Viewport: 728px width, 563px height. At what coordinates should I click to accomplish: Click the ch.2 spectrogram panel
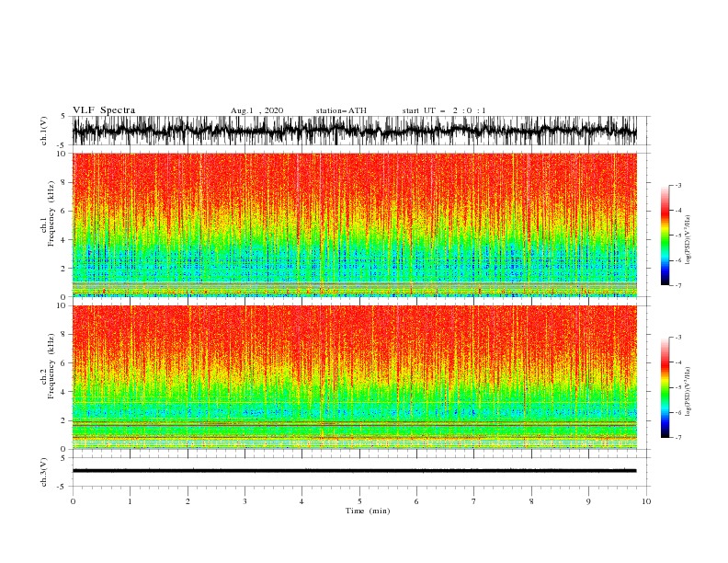point(354,377)
